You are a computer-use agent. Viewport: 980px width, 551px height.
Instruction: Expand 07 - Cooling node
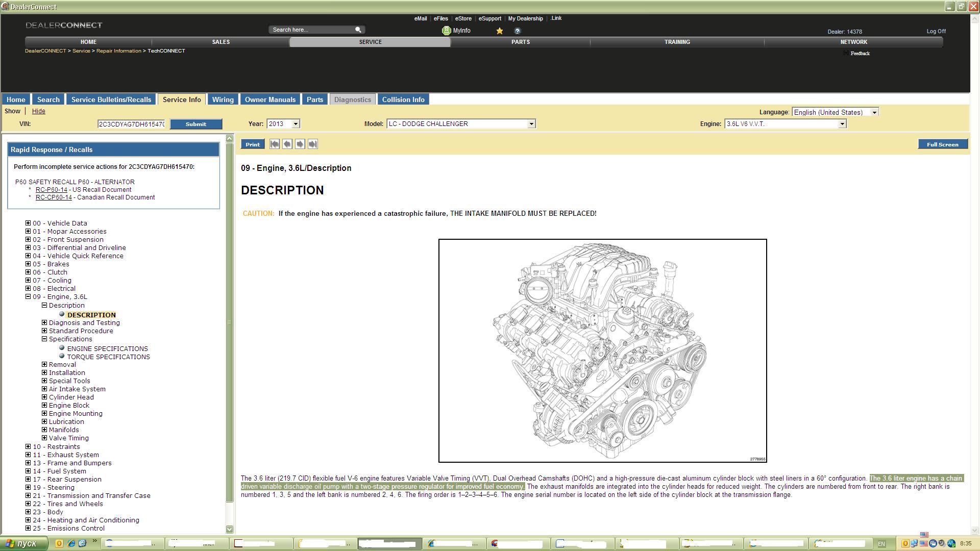(28, 280)
